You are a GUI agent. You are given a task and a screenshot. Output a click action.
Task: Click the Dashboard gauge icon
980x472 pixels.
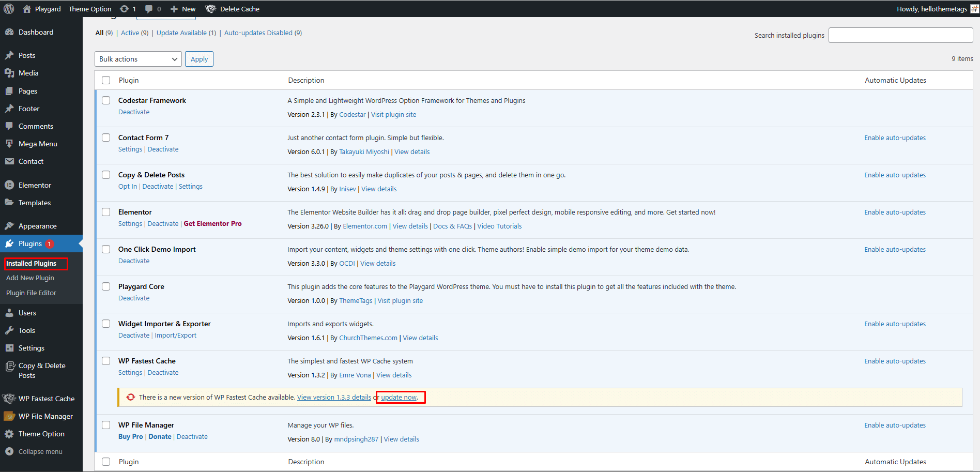9,32
